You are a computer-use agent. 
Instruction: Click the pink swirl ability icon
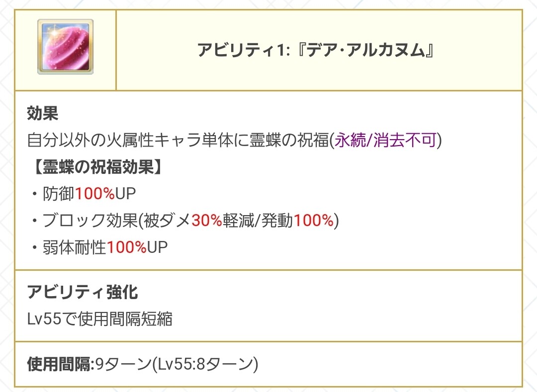(65, 47)
